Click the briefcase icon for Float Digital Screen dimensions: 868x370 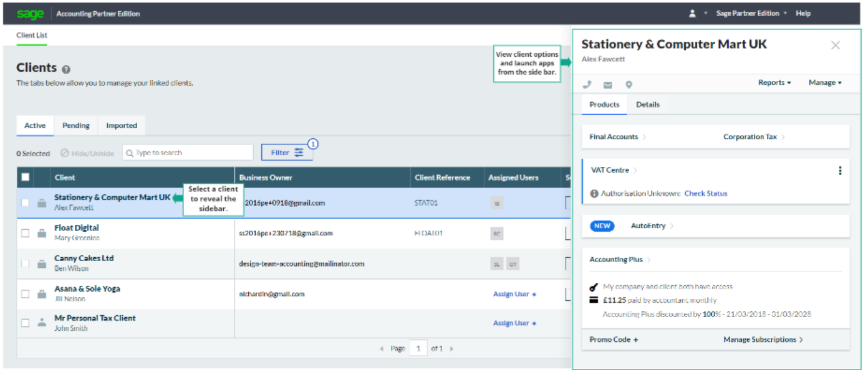tap(42, 233)
